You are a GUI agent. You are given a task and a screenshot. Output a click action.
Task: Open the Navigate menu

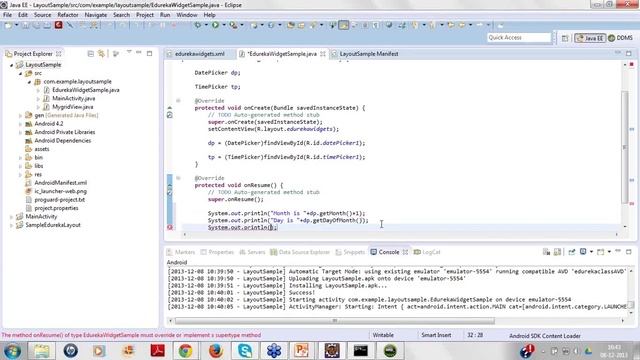coord(96,15)
